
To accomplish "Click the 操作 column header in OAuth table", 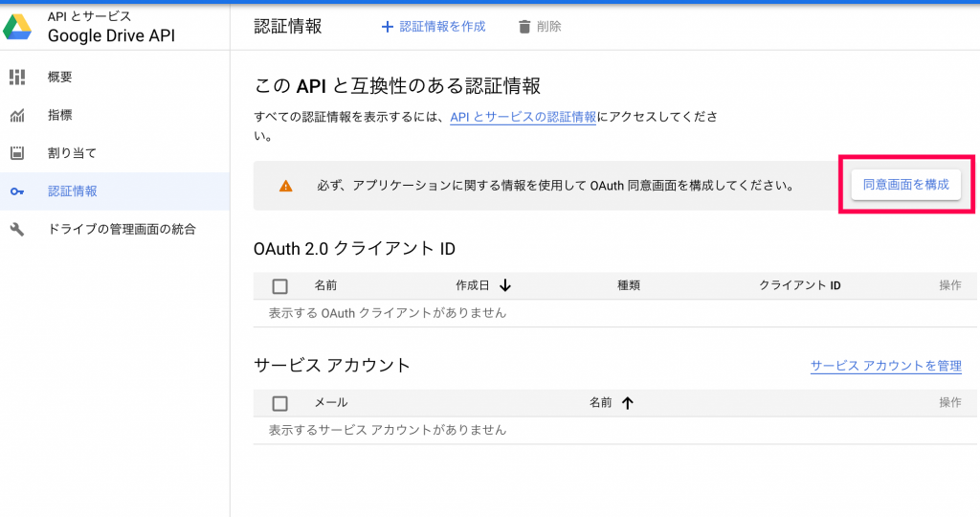I will tap(950, 285).
